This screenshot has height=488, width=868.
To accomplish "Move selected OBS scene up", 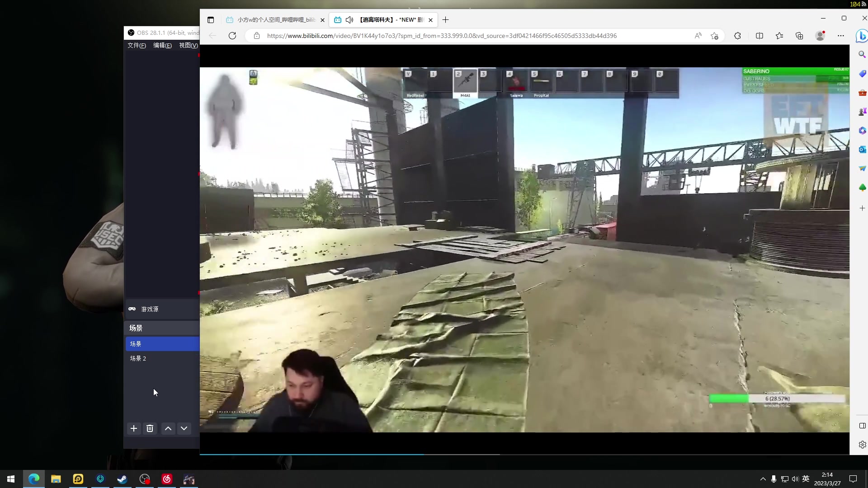I will (x=168, y=428).
